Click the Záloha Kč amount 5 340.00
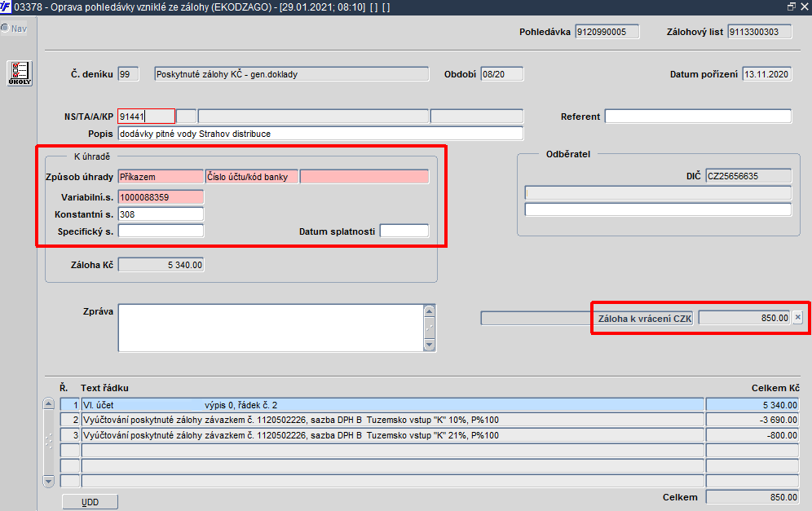The image size is (812, 511). pos(161,265)
